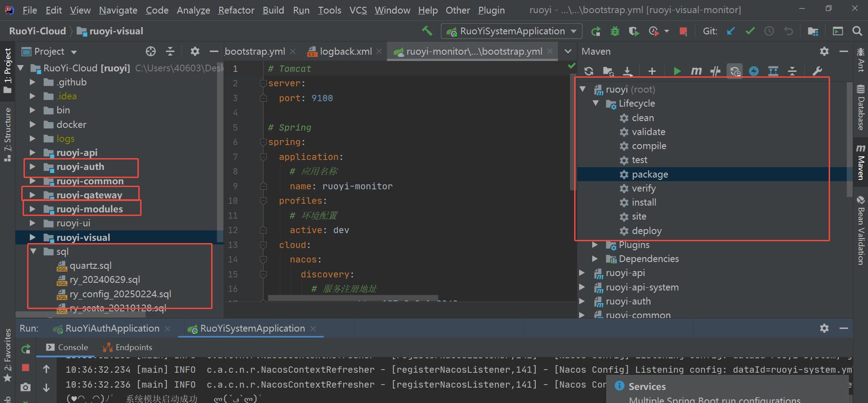Screen dimensions: 868x403
Task: Click Maven Download Sources icon
Action: coord(627,71)
